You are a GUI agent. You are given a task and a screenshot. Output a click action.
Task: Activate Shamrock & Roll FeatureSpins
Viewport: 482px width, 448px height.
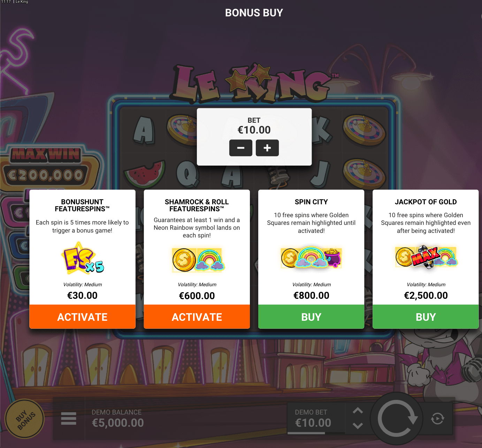pos(197,317)
